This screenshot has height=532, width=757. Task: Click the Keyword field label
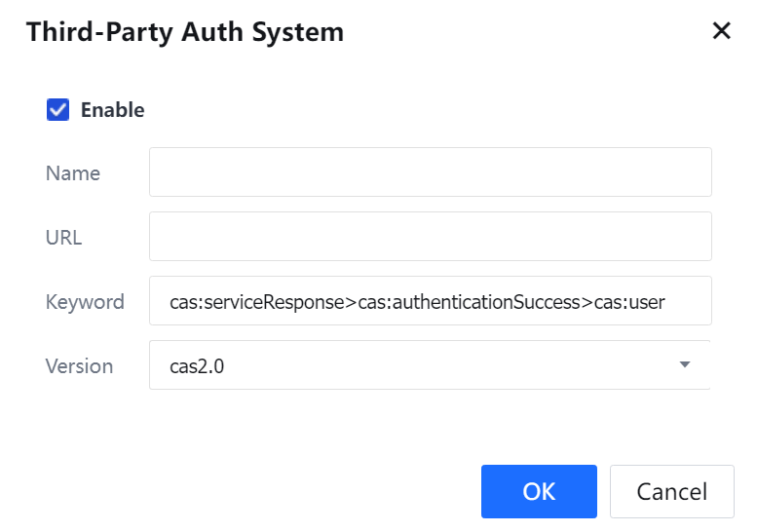click(85, 302)
